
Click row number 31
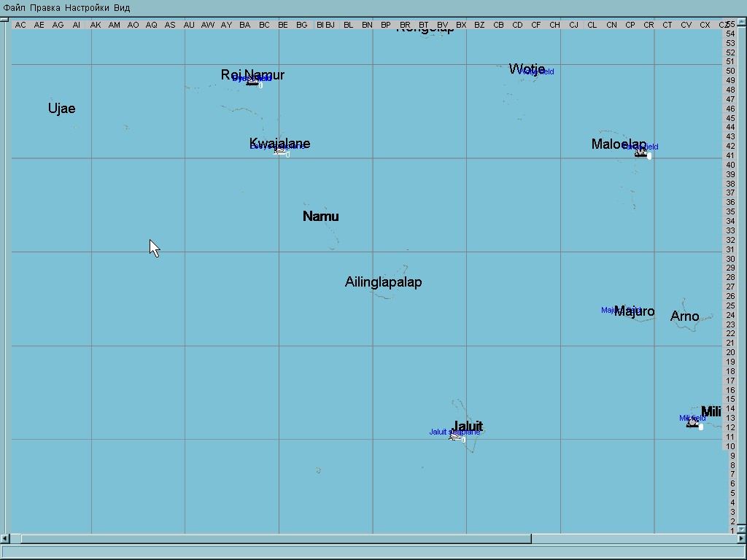[729, 249]
